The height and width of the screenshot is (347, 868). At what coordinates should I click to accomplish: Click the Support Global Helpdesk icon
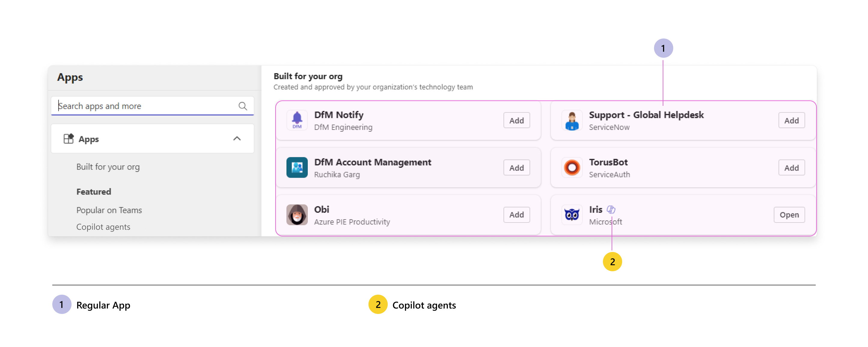572,120
